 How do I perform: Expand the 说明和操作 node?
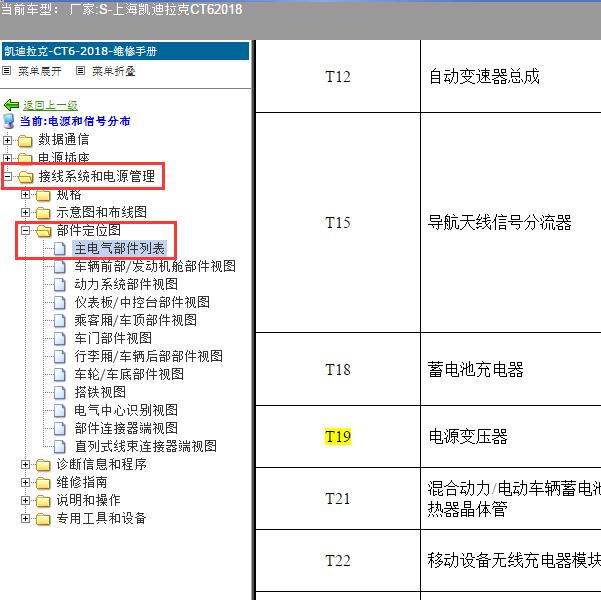point(25,501)
